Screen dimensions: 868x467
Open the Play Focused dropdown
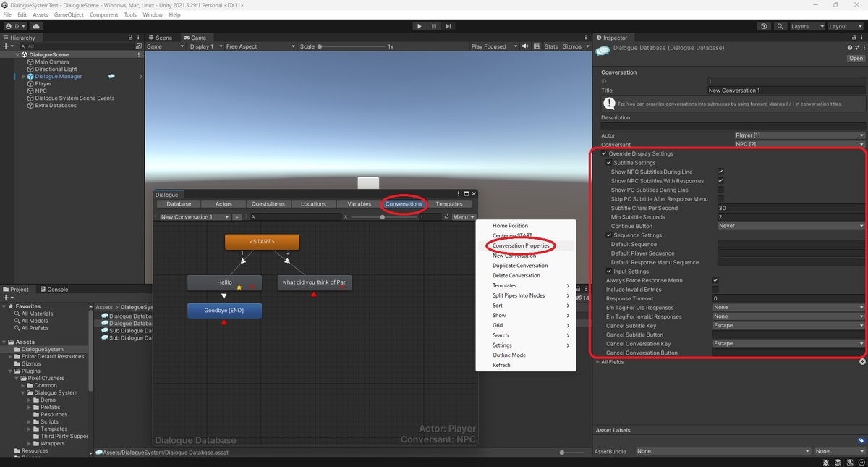[493, 46]
